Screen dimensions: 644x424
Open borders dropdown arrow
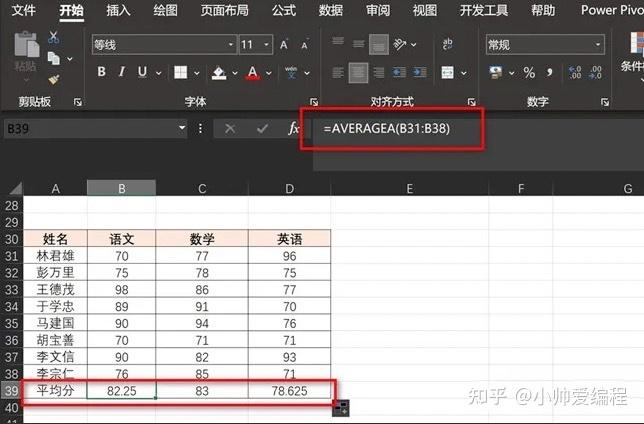[x=197, y=73]
